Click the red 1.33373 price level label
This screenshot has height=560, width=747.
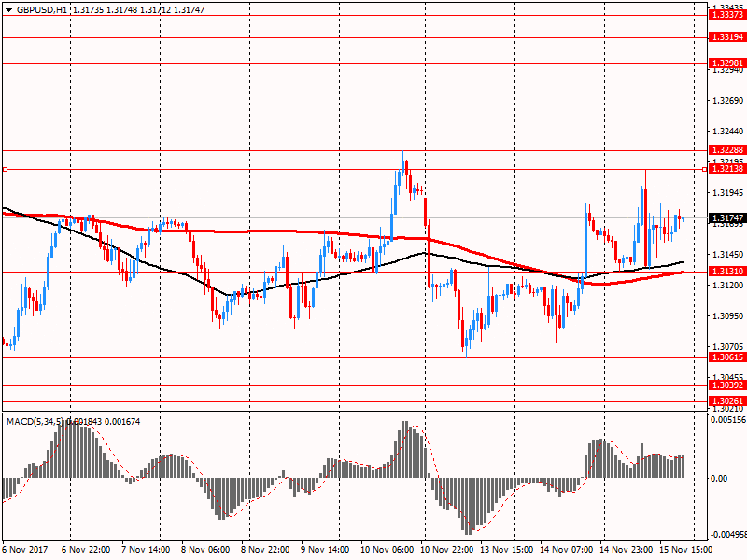tap(727, 15)
